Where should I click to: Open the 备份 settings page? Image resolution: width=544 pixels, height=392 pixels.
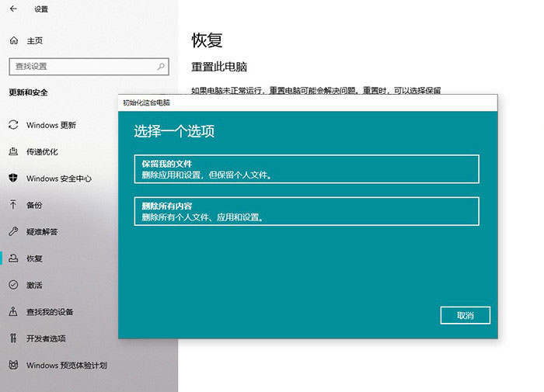click(x=34, y=205)
